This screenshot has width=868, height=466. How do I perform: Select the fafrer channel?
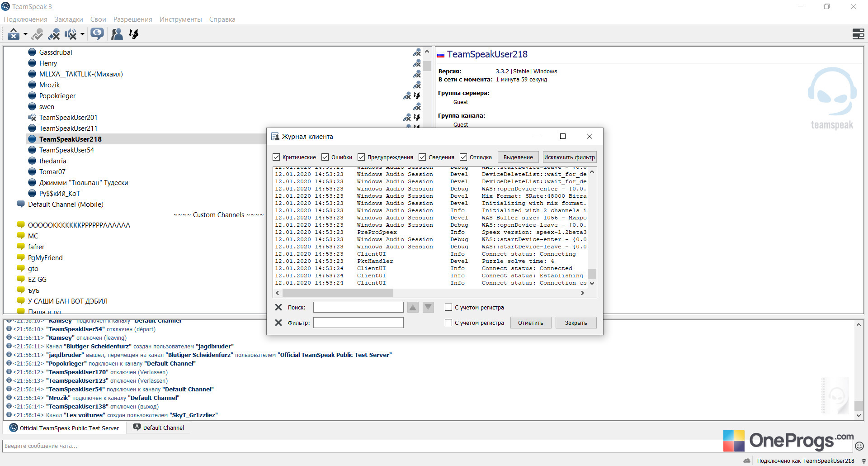click(x=36, y=247)
